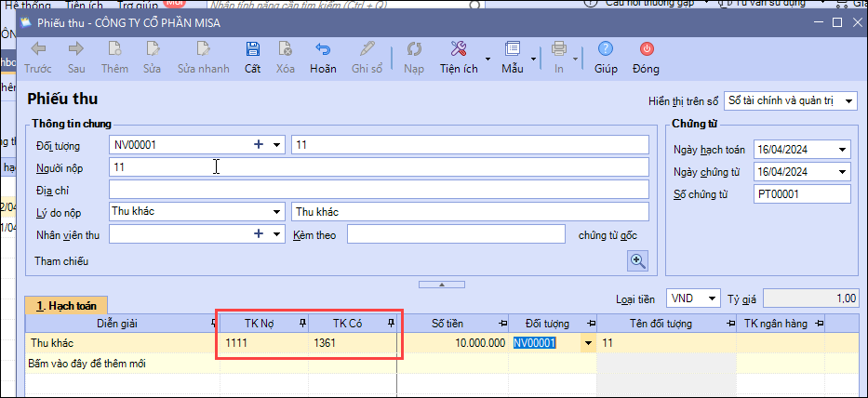The image size is (868, 398).
Task: Select the Hạch toán tab
Action: (67, 305)
